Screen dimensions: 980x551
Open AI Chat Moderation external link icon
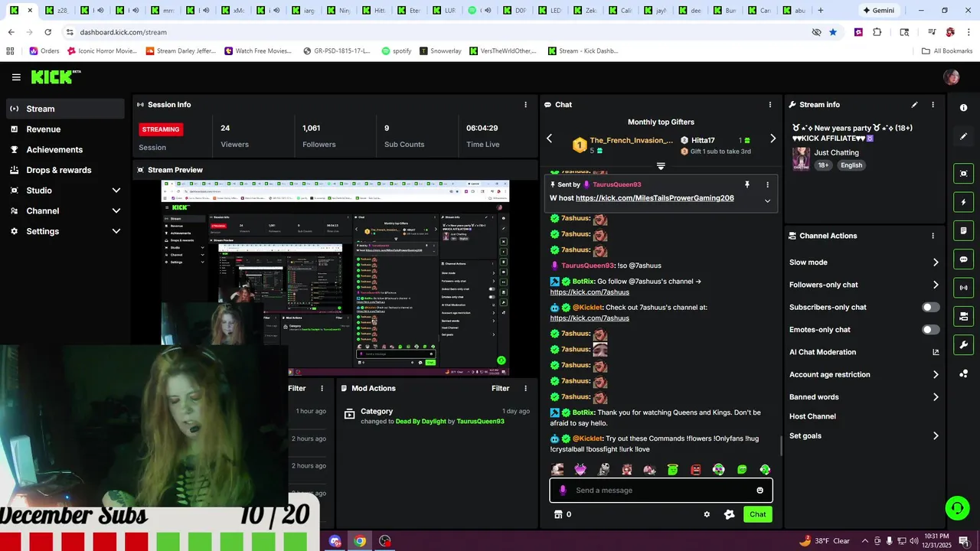point(936,352)
